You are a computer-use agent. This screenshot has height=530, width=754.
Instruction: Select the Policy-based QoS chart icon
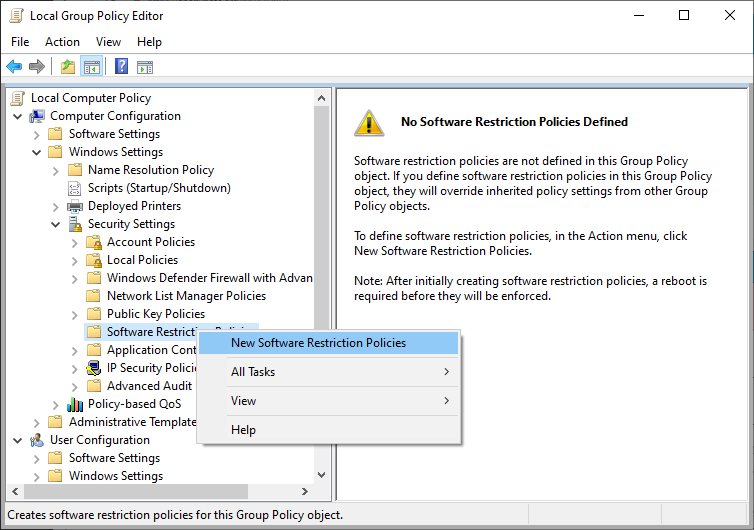coord(75,404)
